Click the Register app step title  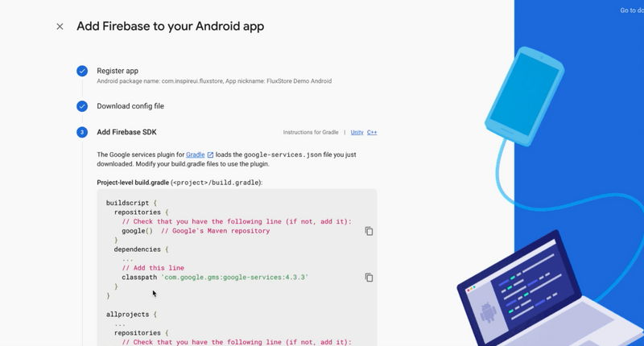118,71
